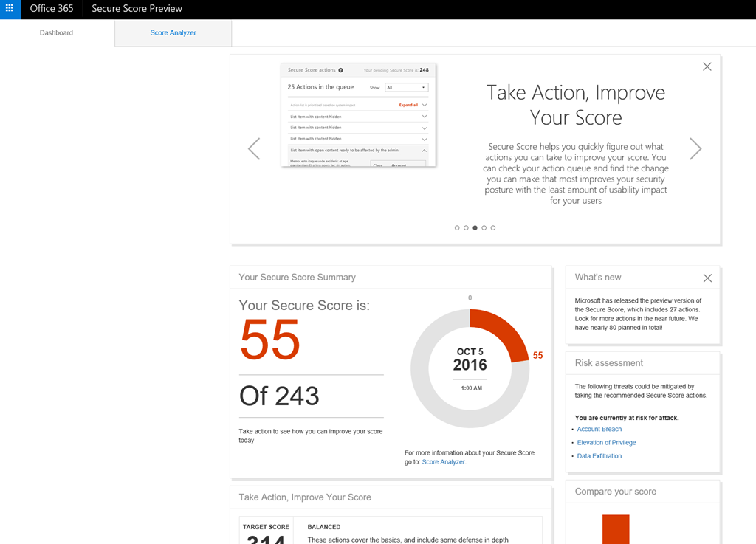Open the Account Breach threat link
This screenshot has height=544, width=756.
(599, 429)
